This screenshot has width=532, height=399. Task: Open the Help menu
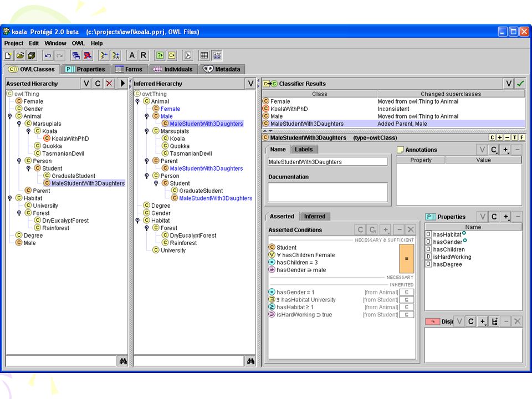click(96, 43)
